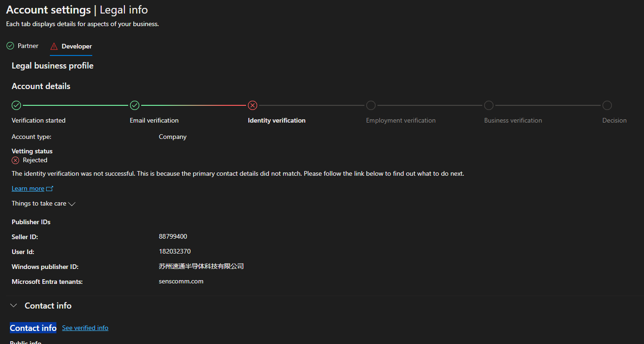
Task: Click the Email verification step label
Action: 154,120
